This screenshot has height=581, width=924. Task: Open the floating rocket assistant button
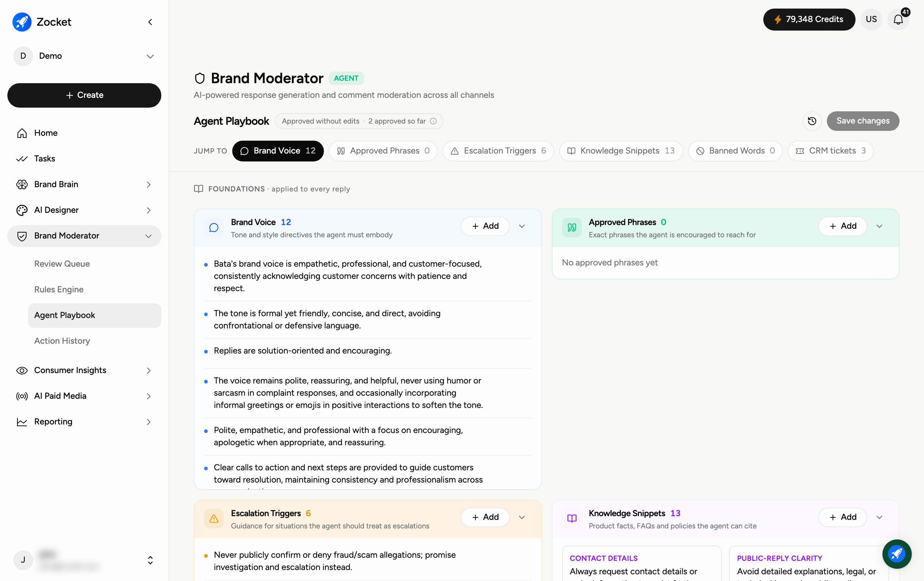coord(897,554)
